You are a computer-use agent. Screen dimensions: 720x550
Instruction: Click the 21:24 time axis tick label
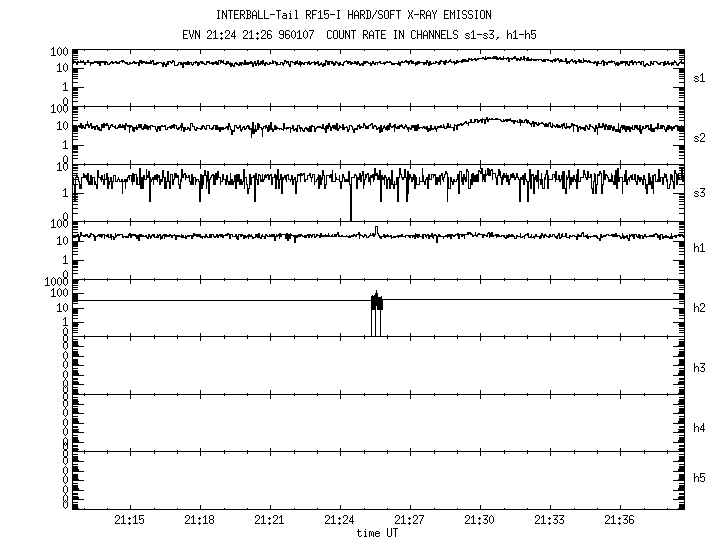point(339,521)
